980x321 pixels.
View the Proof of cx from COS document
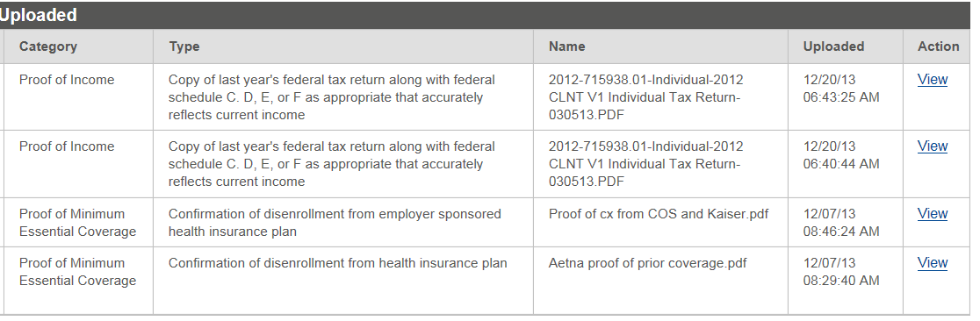[932, 214]
